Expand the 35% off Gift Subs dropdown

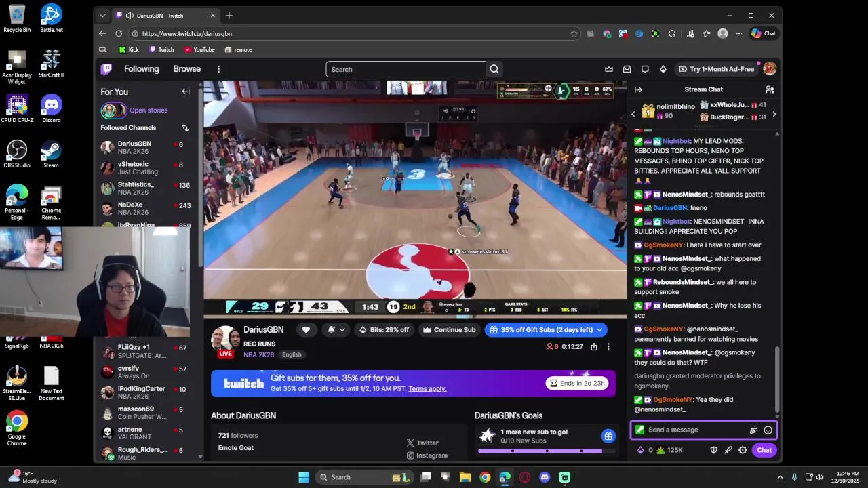point(599,330)
